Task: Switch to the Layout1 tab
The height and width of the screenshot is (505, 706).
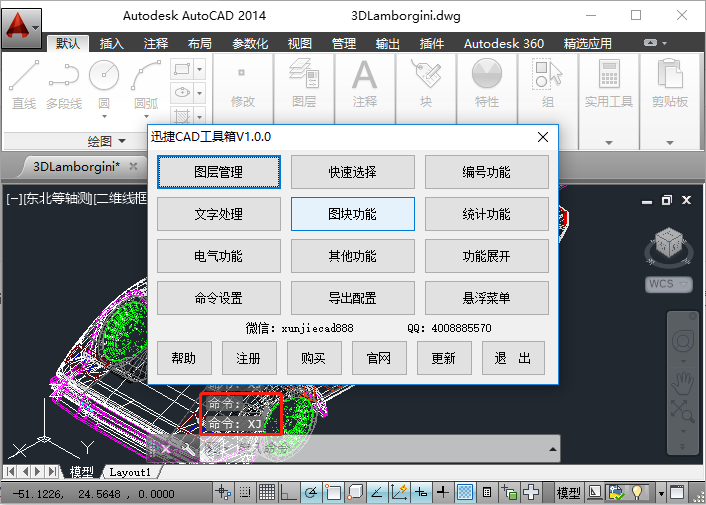Action: [130, 472]
